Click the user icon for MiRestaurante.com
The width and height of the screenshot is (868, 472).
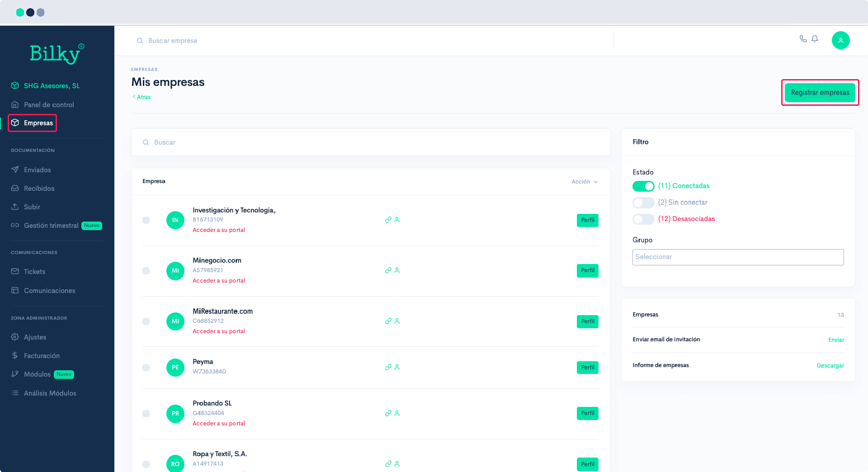[x=397, y=321]
